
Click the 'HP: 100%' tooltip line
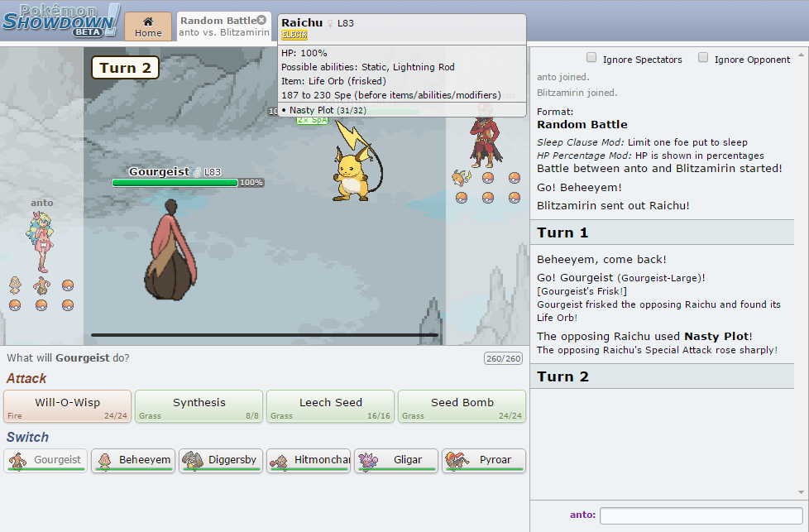(x=304, y=53)
